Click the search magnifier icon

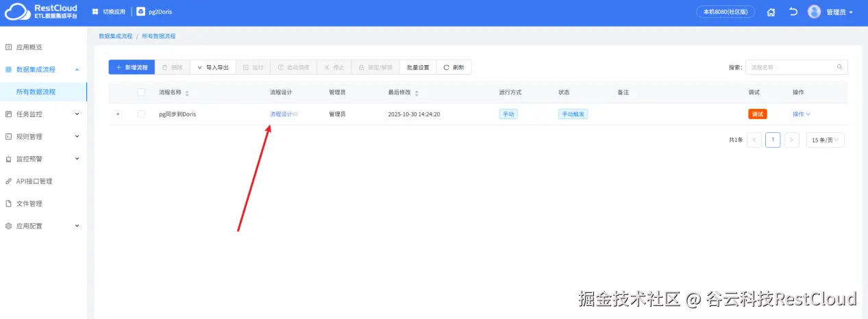(x=840, y=67)
